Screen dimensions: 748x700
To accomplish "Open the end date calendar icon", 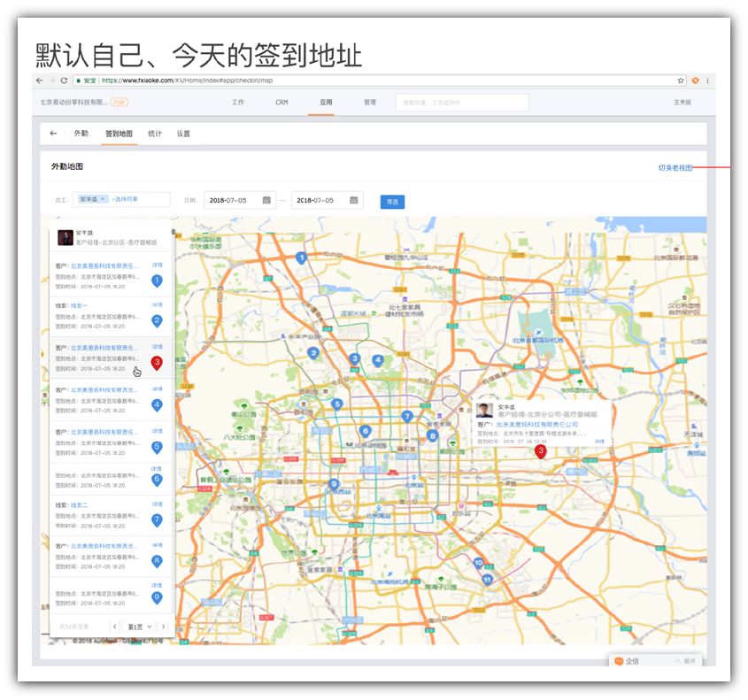I will [x=354, y=200].
